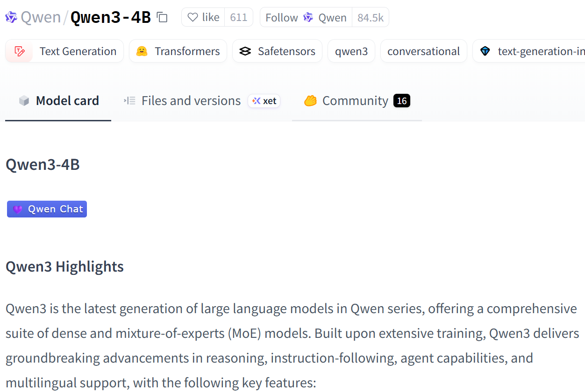Open the Qwen organization page link

point(41,17)
